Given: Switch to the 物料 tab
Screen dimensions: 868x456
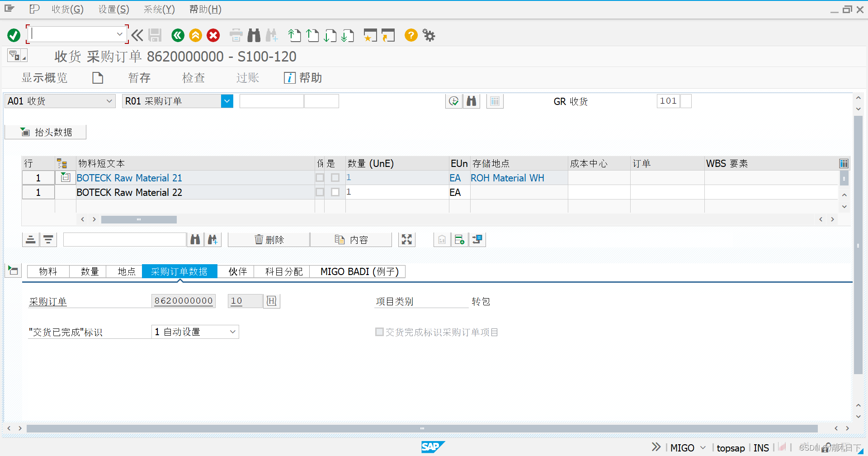Looking at the screenshot, I should click(48, 271).
